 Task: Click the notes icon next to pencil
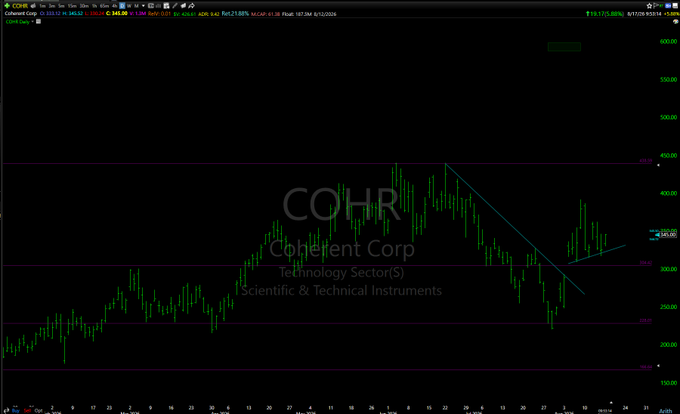[x=183, y=6]
